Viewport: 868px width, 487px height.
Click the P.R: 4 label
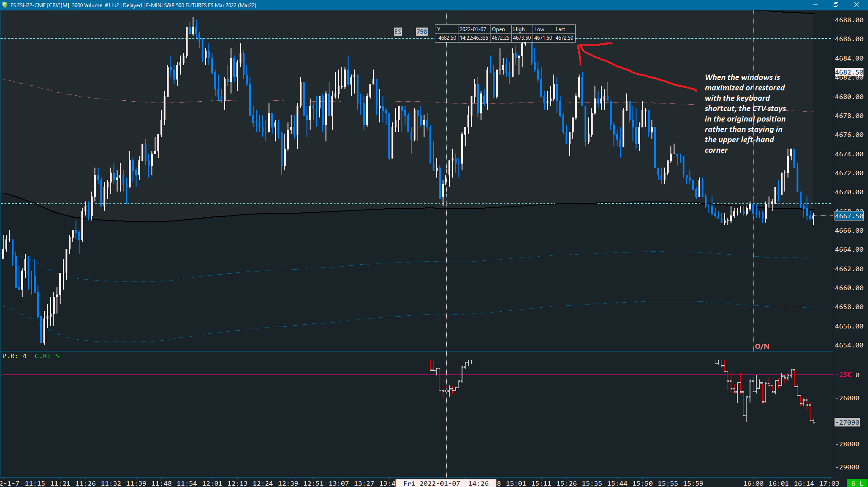(x=14, y=356)
